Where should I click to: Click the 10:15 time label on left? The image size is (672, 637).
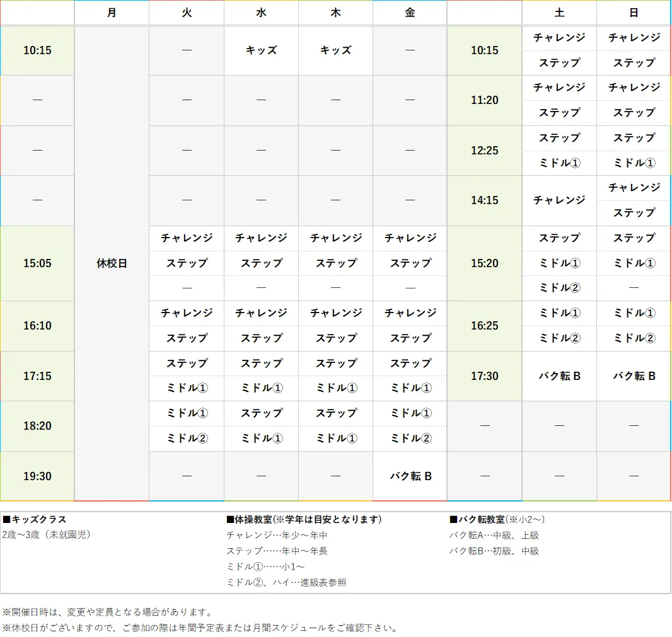37,50
